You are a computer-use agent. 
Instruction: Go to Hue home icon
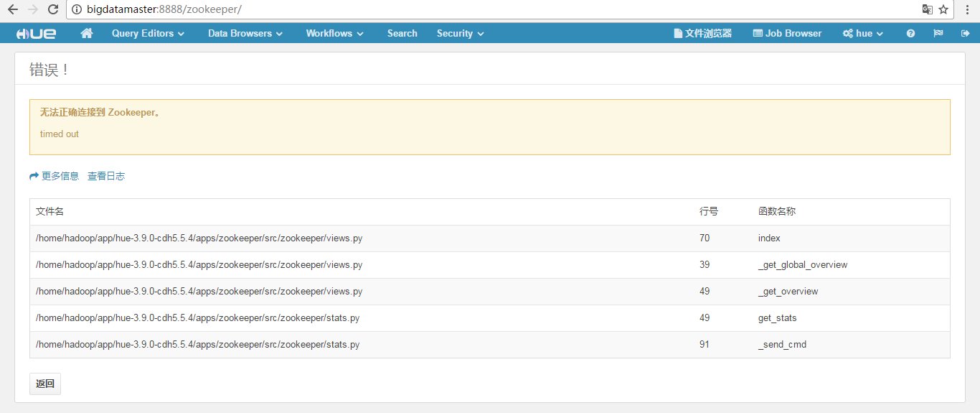click(x=87, y=33)
